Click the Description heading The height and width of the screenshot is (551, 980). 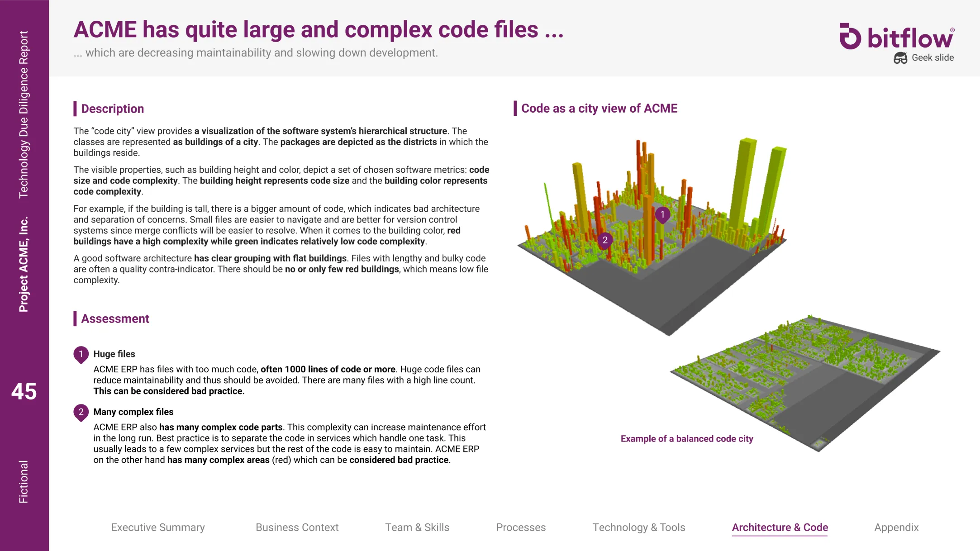(112, 109)
